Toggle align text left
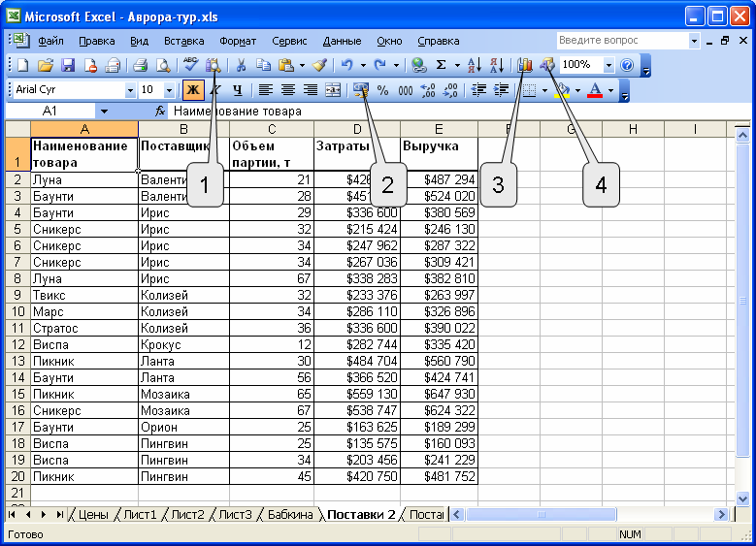The width and height of the screenshot is (756, 546). click(x=265, y=90)
